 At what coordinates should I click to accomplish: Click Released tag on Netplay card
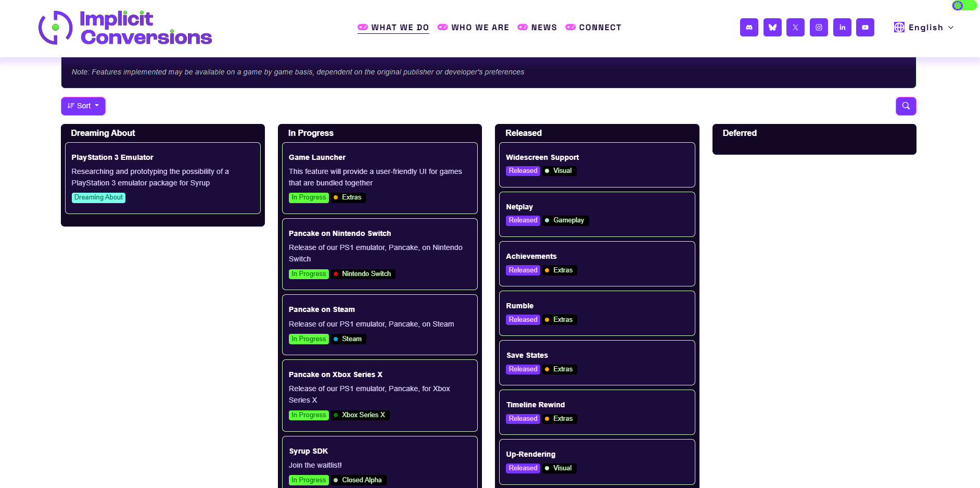pyautogui.click(x=523, y=220)
